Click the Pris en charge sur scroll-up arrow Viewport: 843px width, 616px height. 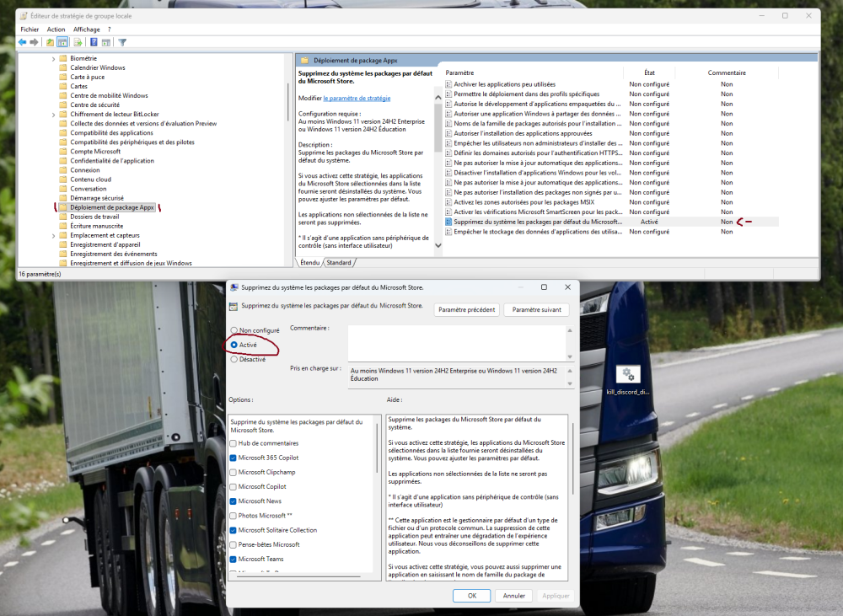point(570,371)
